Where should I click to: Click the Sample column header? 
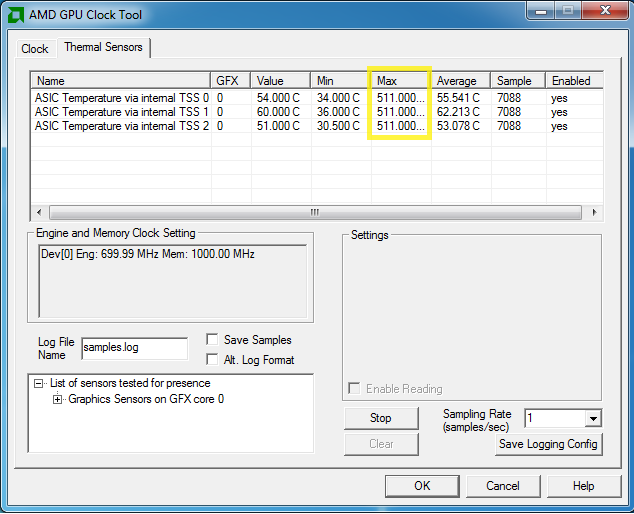click(x=518, y=80)
